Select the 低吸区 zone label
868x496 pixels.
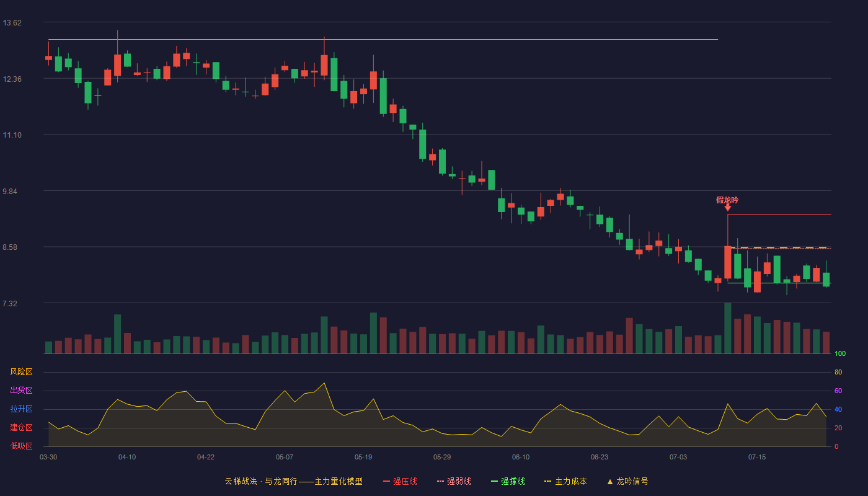coord(21,446)
